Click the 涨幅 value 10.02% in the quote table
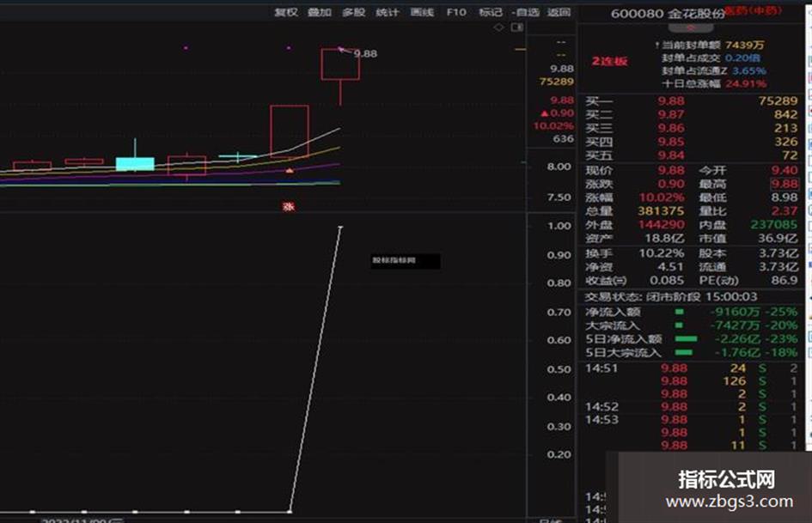This screenshot has width=812, height=523. click(x=662, y=198)
